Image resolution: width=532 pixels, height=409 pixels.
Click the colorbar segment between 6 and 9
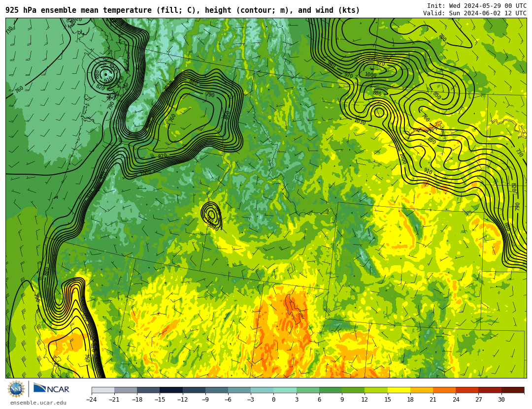point(331,390)
